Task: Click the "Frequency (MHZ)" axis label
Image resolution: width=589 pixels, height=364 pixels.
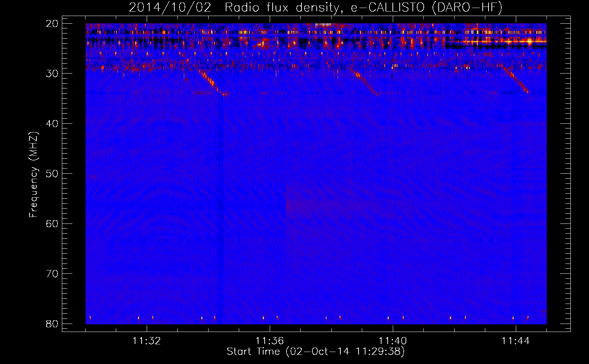Action: (33, 175)
